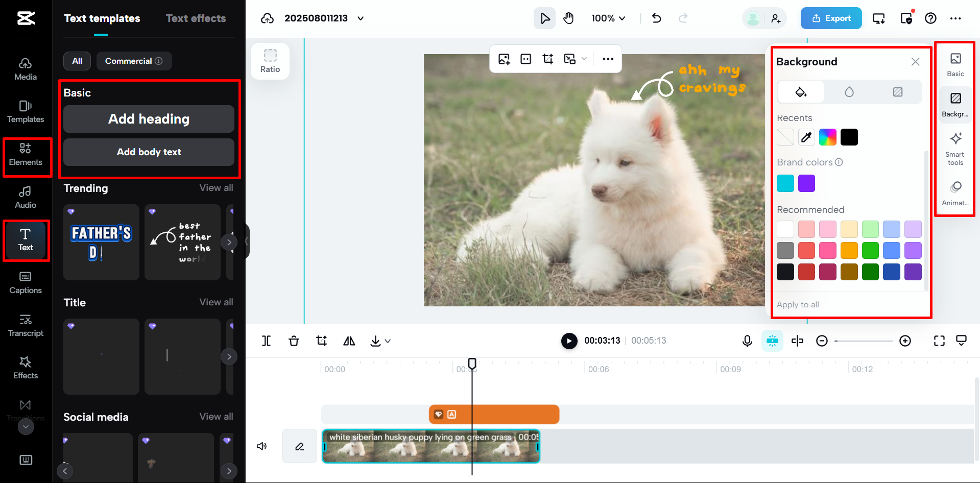Viewport: 980px width, 483px height.
Task: Select the purple brand color swatch
Action: pos(806,183)
